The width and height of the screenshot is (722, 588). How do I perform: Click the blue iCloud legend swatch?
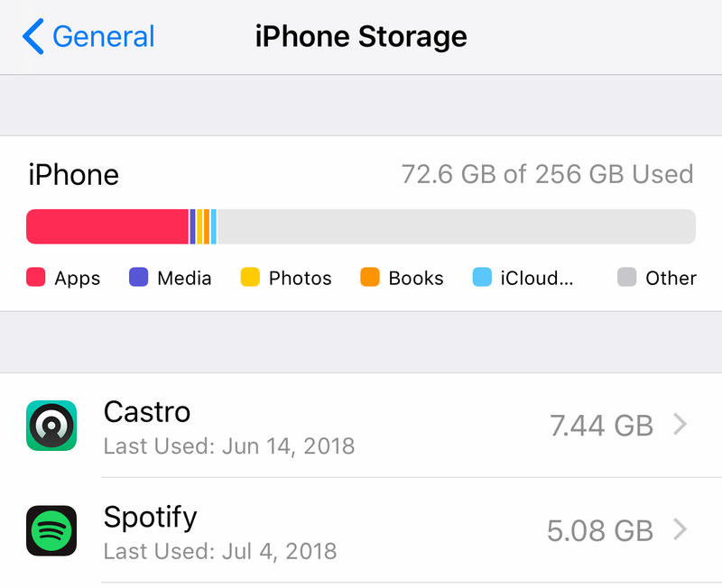[x=482, y=277]
